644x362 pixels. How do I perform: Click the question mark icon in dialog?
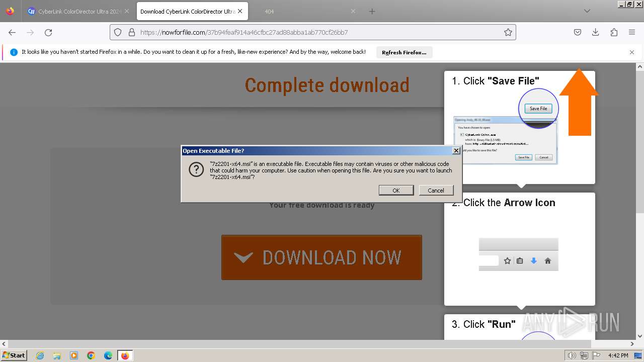pos(196,169)
